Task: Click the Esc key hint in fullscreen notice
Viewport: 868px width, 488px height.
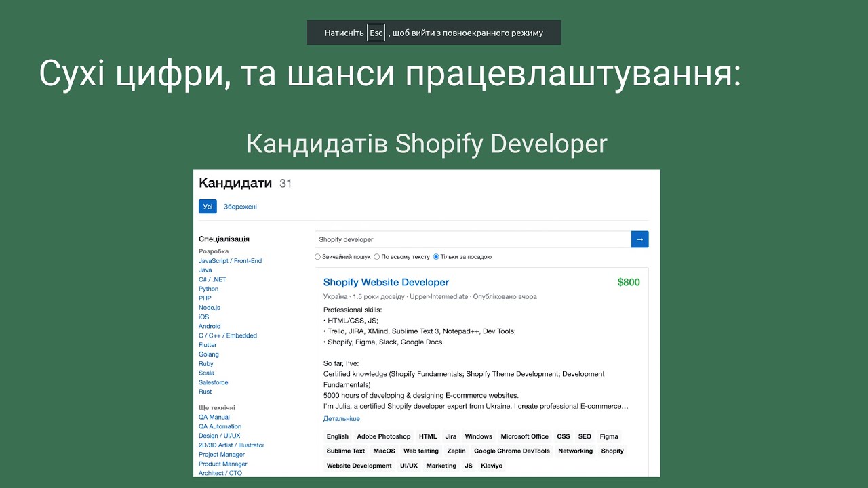Action: (376, 33)
